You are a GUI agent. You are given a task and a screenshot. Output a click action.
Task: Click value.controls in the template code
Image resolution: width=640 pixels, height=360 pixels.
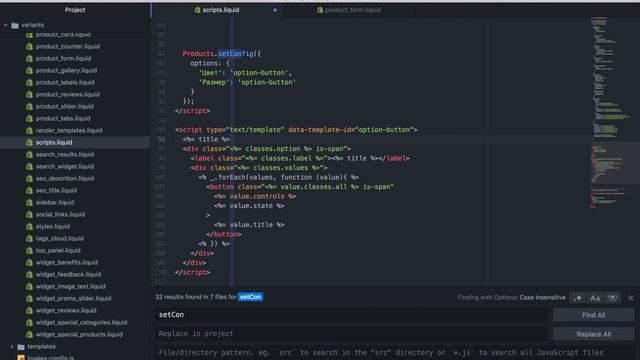click(x=257, y=196)
